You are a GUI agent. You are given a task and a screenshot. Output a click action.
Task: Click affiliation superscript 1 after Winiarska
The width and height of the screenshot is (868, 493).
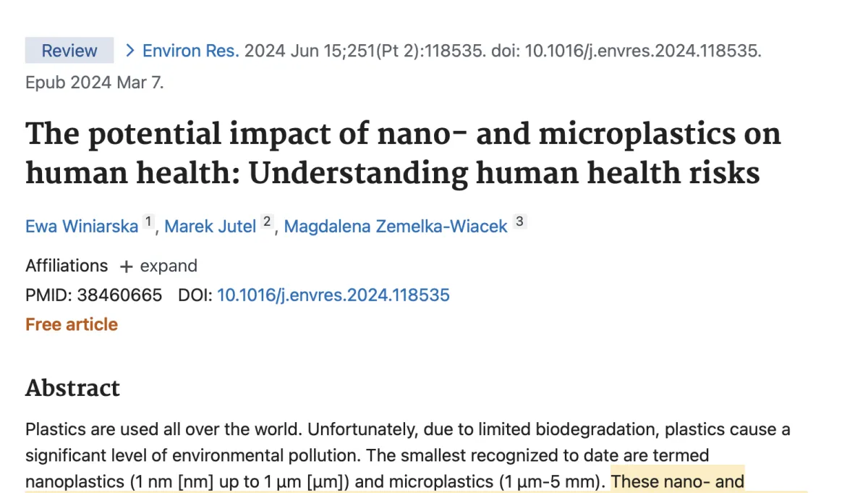pos(148,222)
